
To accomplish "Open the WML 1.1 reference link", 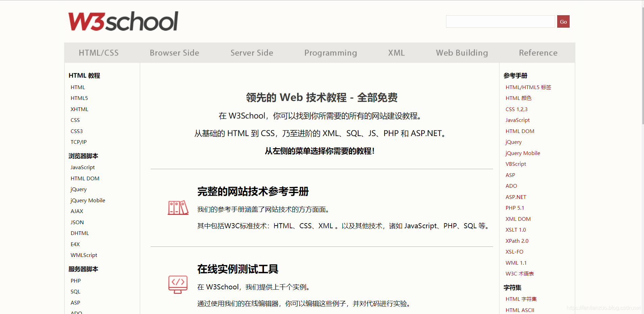I will point(516,263).
